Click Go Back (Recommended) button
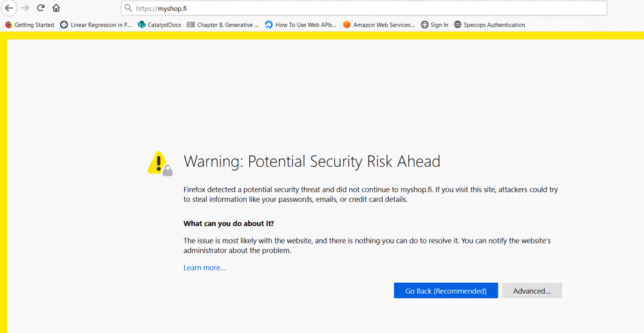644x333 pixels. pos(446,291)
